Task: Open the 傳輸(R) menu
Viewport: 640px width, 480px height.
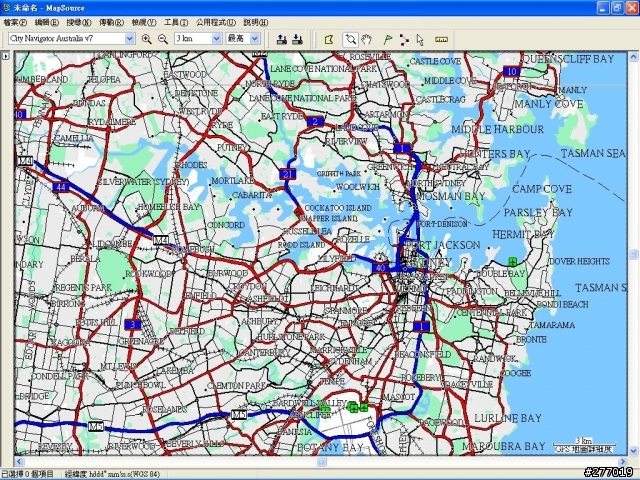Action: pyautogui.click(x=111, y=22)
